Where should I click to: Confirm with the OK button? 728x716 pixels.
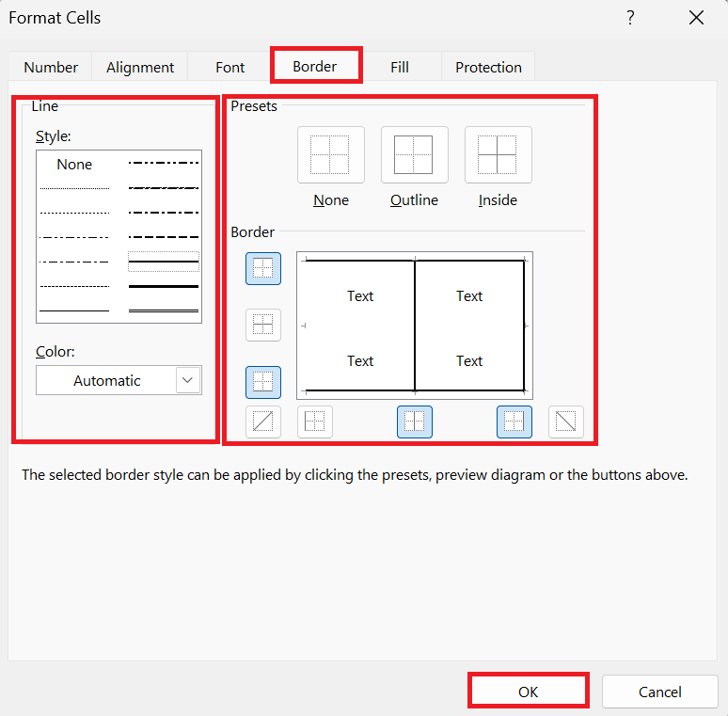(x=529, y=692)
